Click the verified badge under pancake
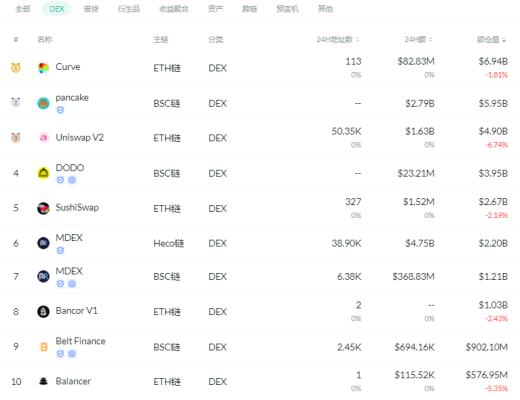This screenshot has width=520, height=400. click(60, 110)
